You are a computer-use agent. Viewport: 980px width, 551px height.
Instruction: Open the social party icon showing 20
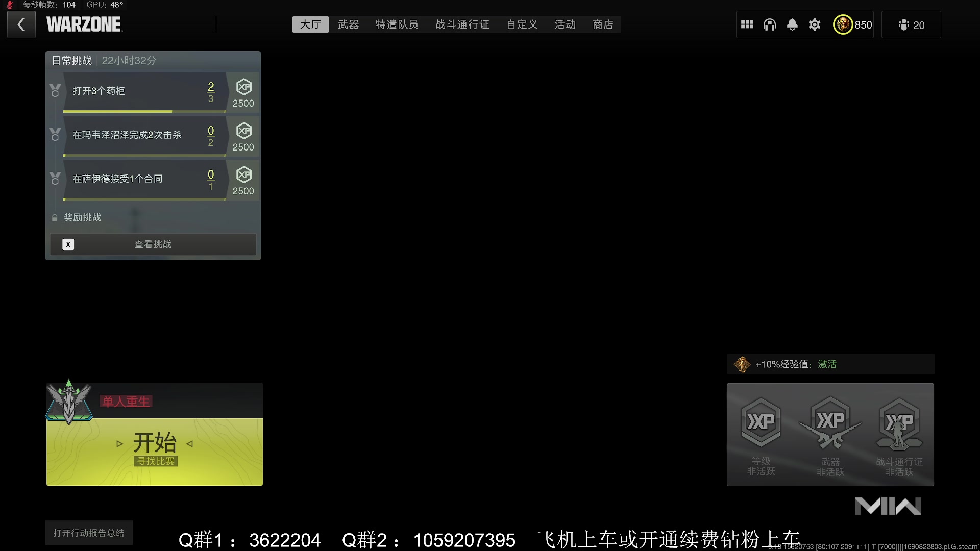[911, 25]
